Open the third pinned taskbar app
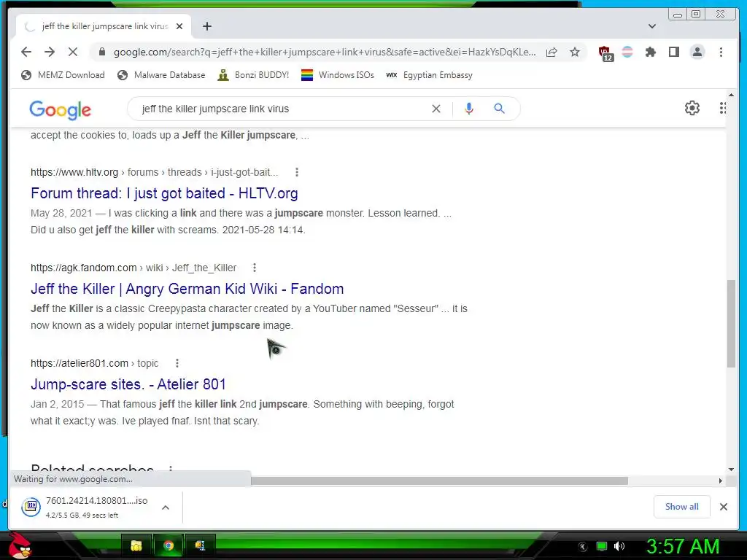This screenshot has height=560, width=747. pos(200,545)
